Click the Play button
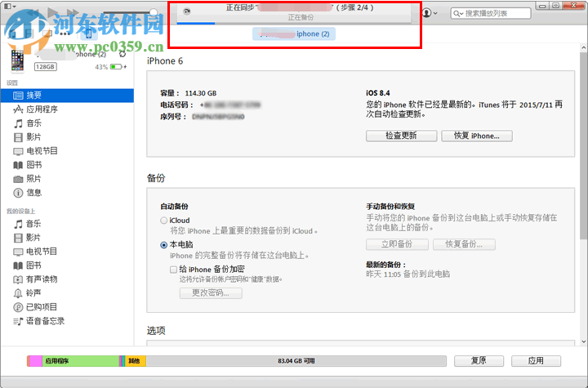Image resolution: width=588 pixels, height=388 pixels. click(x=53, y=14)
